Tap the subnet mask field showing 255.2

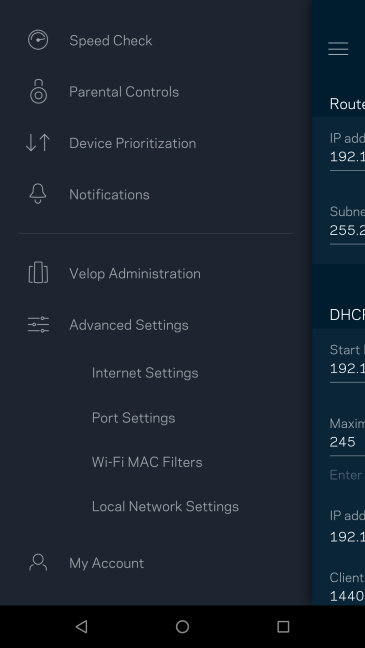click(x=347, y=230)
